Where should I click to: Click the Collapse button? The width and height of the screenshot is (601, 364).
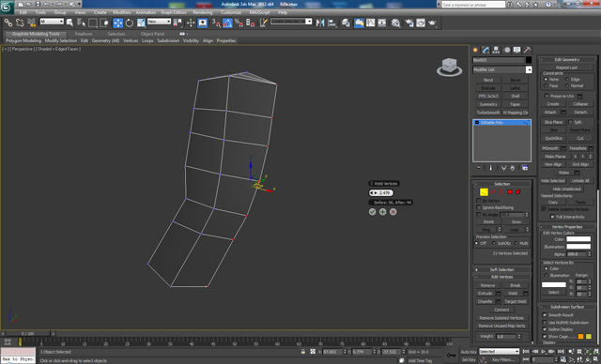pos(580,104)
